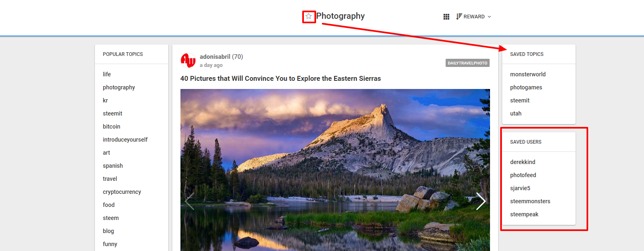Show next image with right chevron
The image size is (644, 251).
(x=481, y=201)
